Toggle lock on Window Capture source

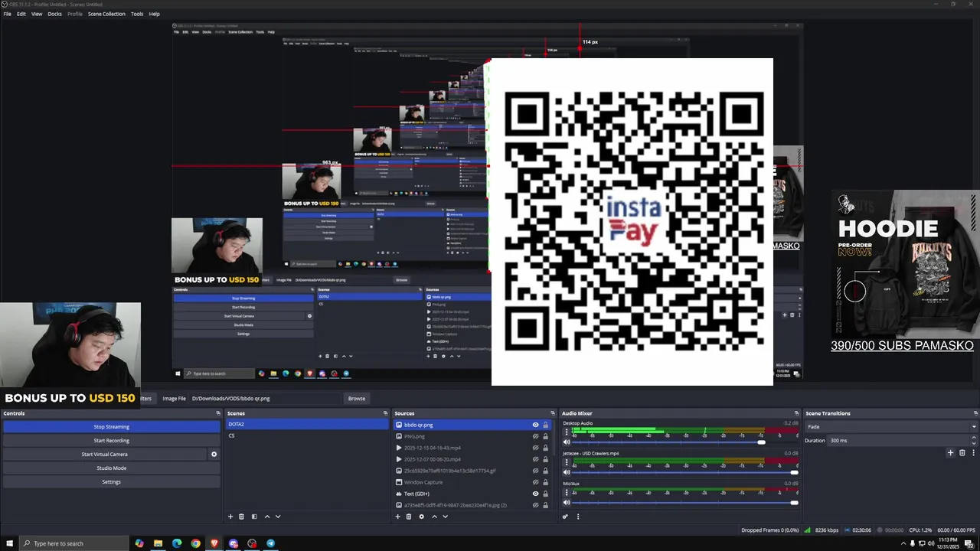pos(546,482)
